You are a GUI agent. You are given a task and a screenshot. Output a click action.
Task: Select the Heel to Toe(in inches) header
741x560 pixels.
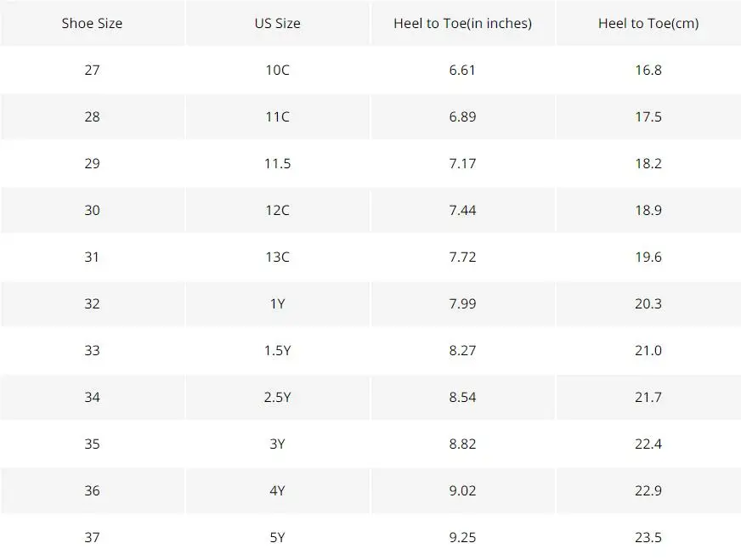tap(462, 23)
